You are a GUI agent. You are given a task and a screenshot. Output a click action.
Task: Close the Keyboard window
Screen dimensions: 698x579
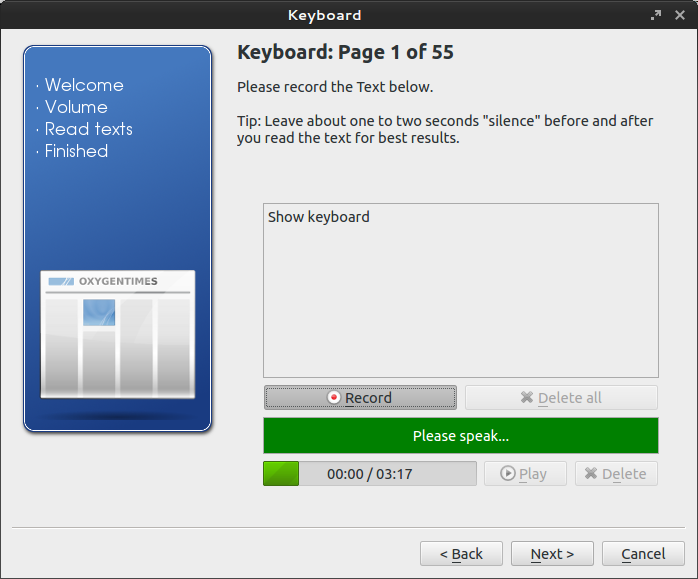point(680,15)
